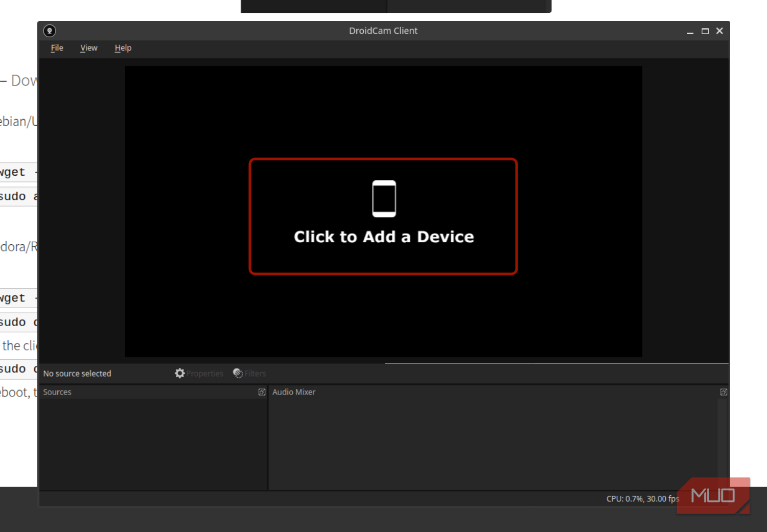Image resolution: width=767 pixels, height=532 pixels.
Task: Open Properties via the gear icon
Action: pos(180,374)
